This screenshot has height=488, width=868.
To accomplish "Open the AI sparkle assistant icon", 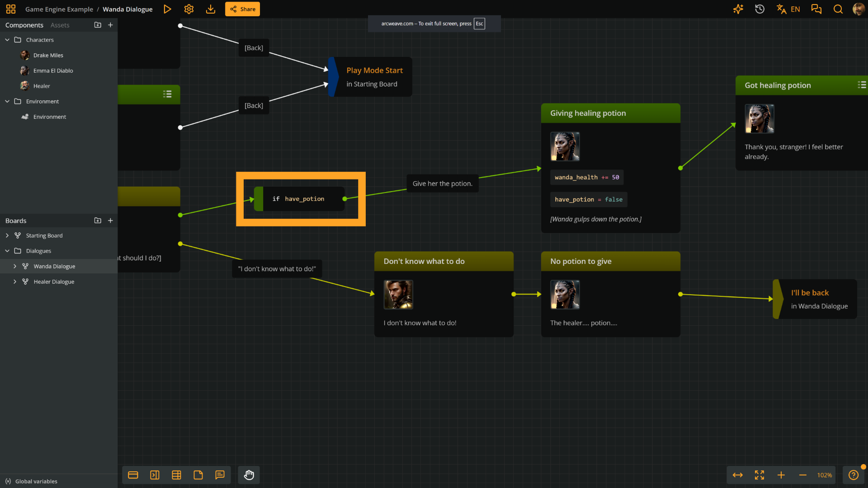I will [x=738, y=9].
